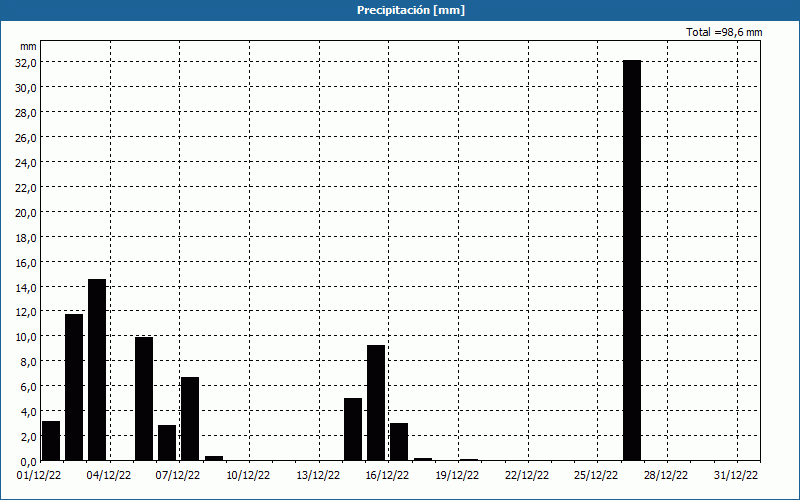The image size is (800, 500).
Task: Click the 12,0 y-axis value
Action: coord(26,312)
